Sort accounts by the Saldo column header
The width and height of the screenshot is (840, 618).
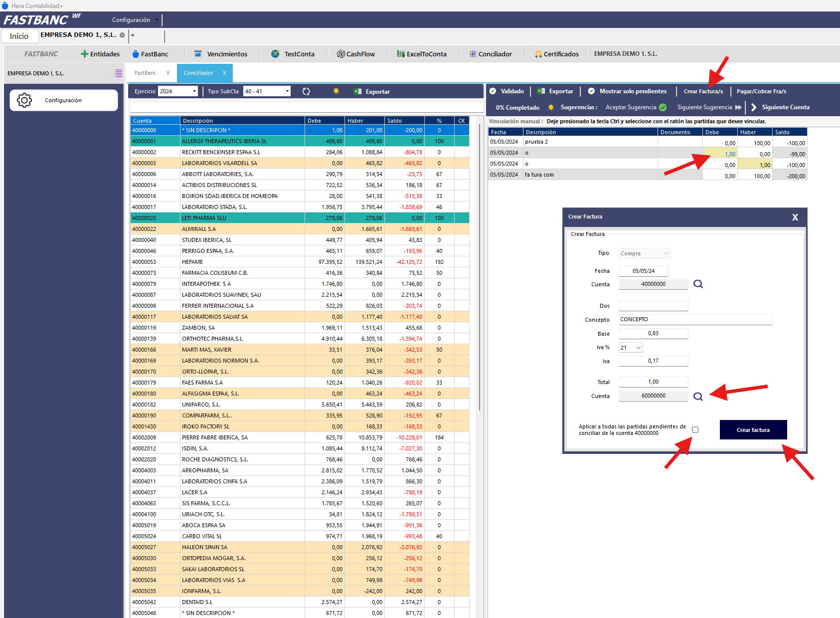[x=404, y=121]
